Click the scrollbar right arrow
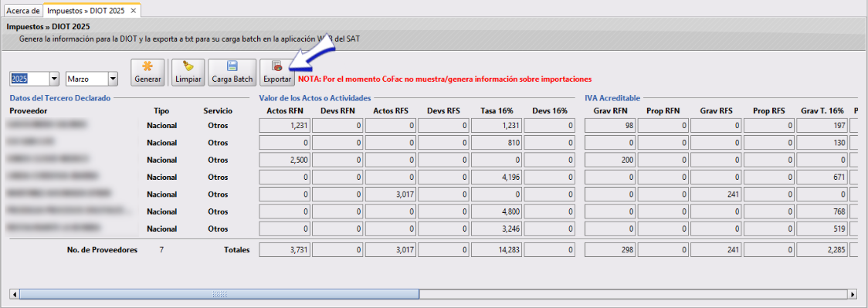 [x=853, y=293]
